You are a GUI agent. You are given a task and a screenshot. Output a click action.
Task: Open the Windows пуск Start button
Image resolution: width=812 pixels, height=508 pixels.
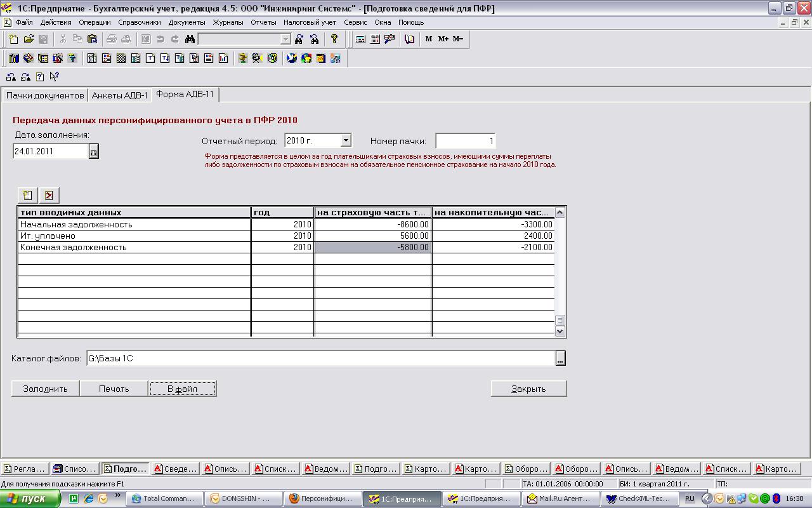pyautogui.click(x=30, y=499)
